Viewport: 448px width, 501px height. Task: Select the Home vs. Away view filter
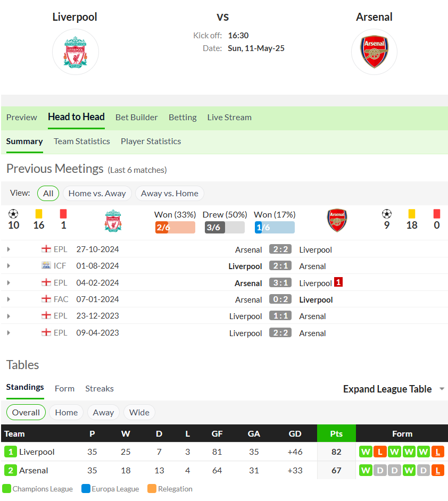[97, 193]
